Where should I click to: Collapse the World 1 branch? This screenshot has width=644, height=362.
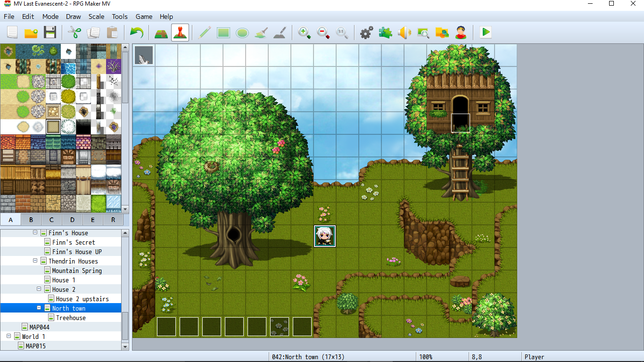[x=9, y=337]
